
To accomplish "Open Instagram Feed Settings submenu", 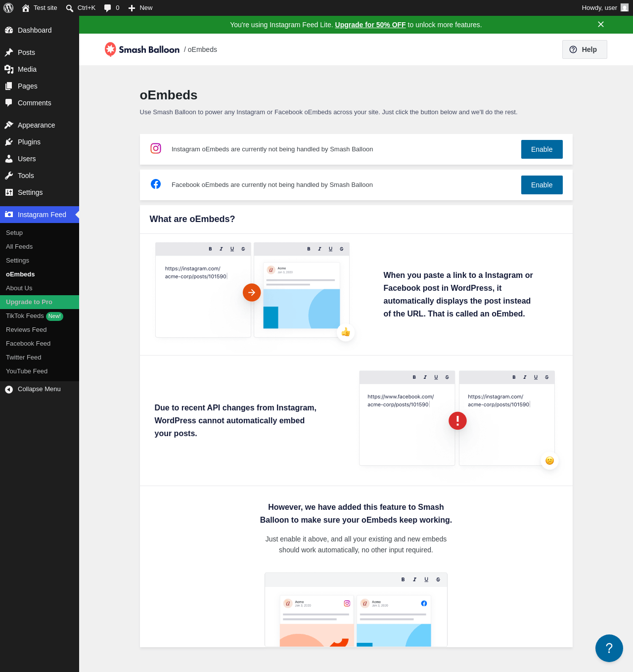I will [x=40, y=261].
